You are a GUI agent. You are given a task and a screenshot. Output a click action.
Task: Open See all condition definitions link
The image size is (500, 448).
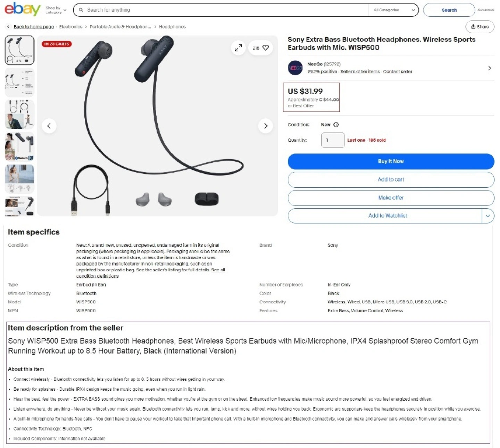(151, 273)
